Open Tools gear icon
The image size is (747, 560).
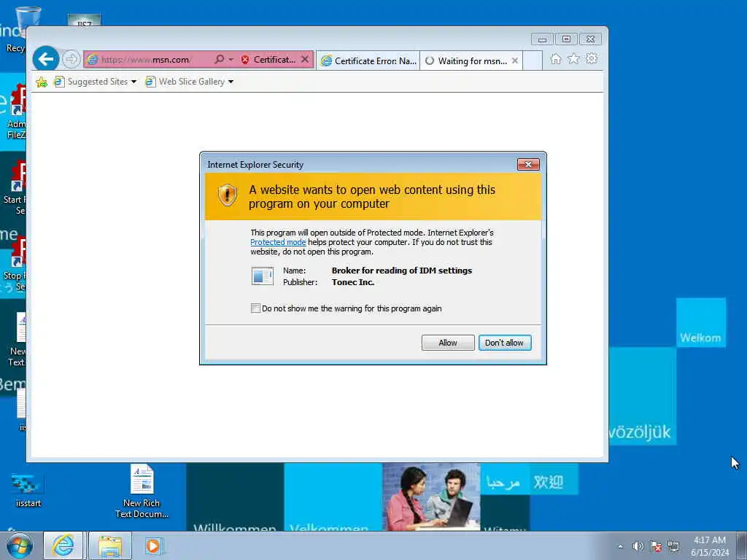click(x=592, y=59)
